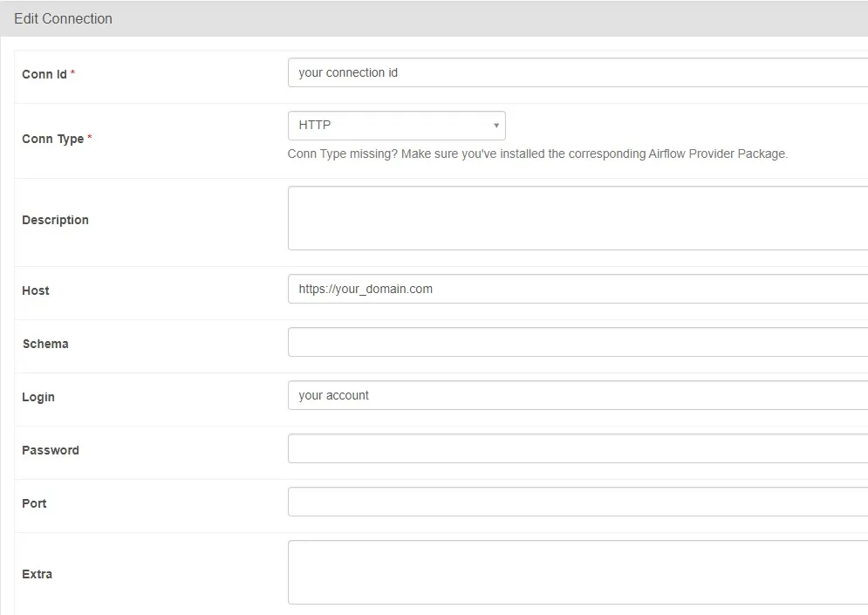
Task: Open the Conn Type HTTP dropdown
Action: pyautogui.click(x=396, y=126)
